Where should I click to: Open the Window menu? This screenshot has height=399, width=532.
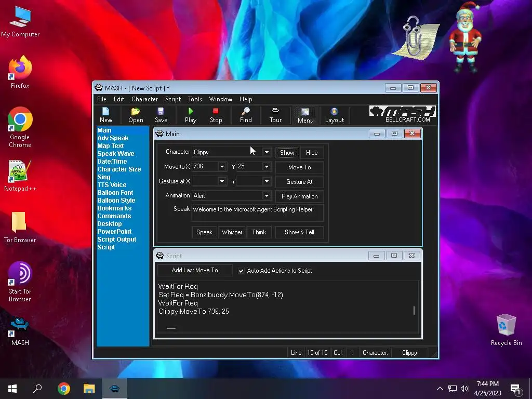pyautogui.click(x=220, y=99)
